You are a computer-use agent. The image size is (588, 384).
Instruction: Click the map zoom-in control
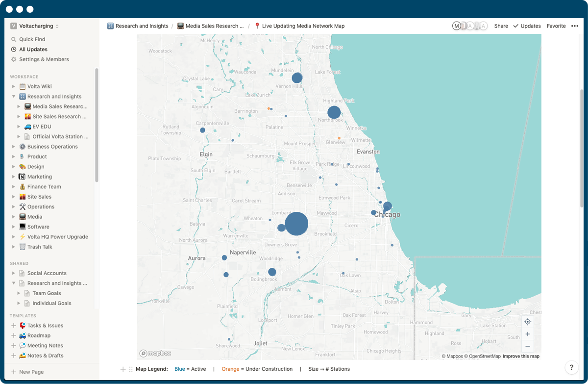pos(528,333)
